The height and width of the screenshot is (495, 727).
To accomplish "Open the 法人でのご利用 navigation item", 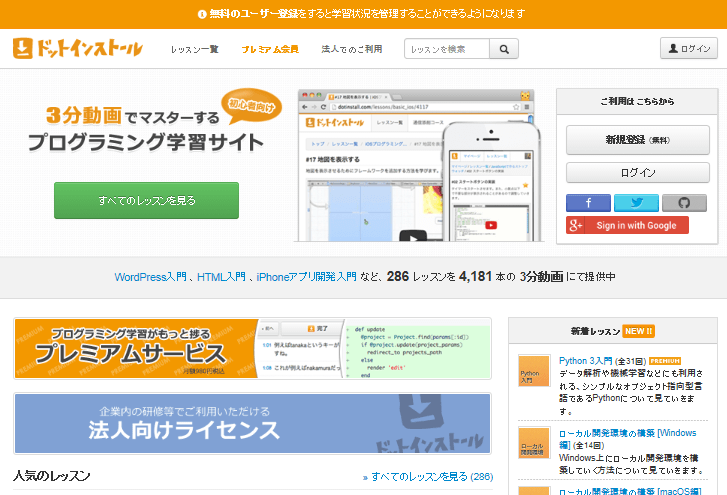I will (352, 49).
